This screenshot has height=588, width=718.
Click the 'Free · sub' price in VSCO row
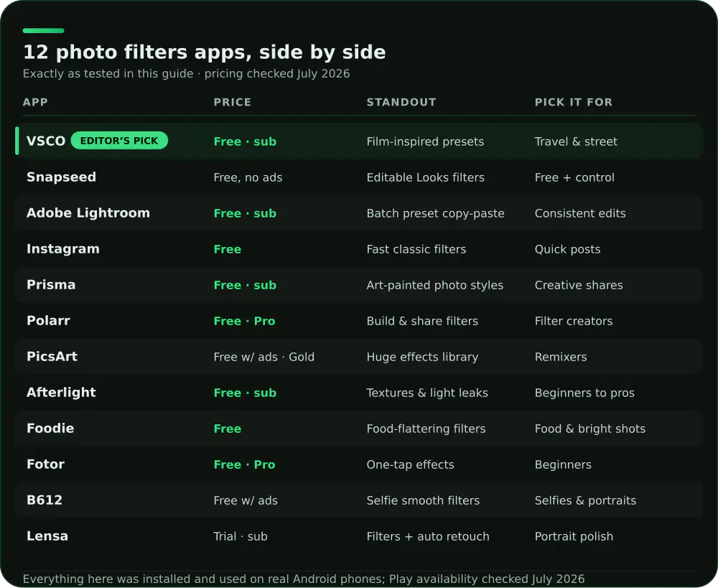(245, 141)
